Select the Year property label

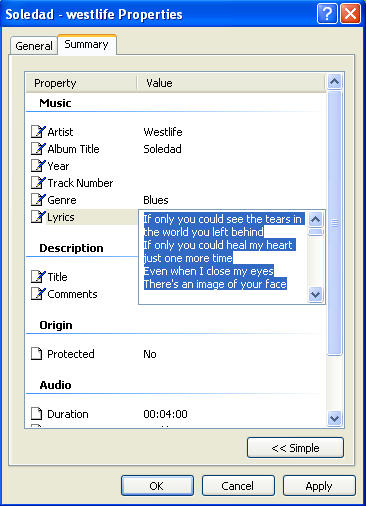[58, 166]
